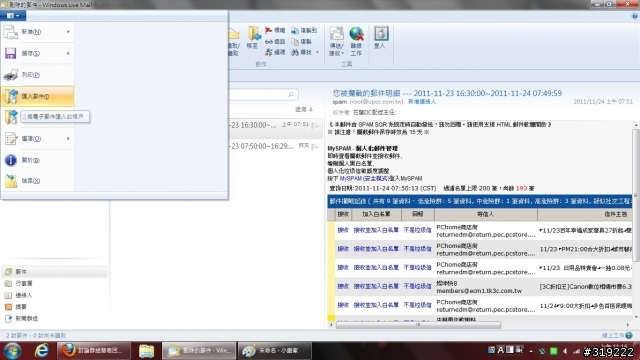
Task: Click the 信件主旨 subject column header
Action: (x=585, y=214)
